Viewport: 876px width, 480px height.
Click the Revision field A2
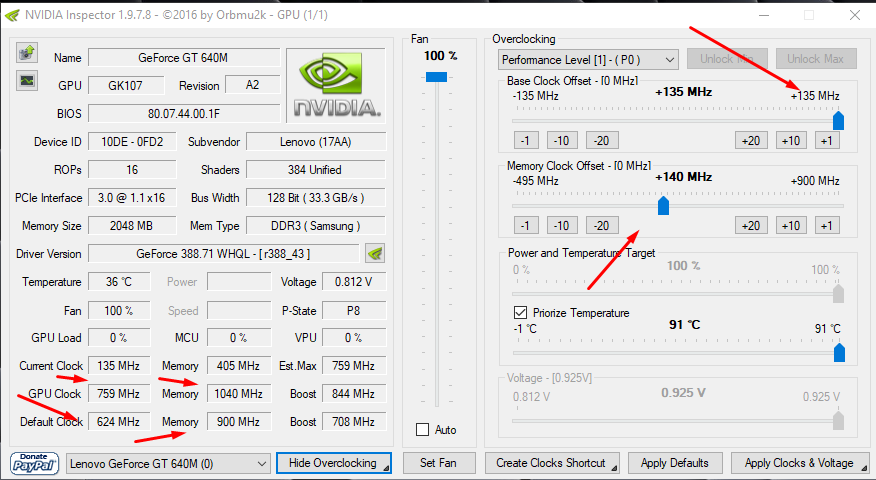click(253, 85)
